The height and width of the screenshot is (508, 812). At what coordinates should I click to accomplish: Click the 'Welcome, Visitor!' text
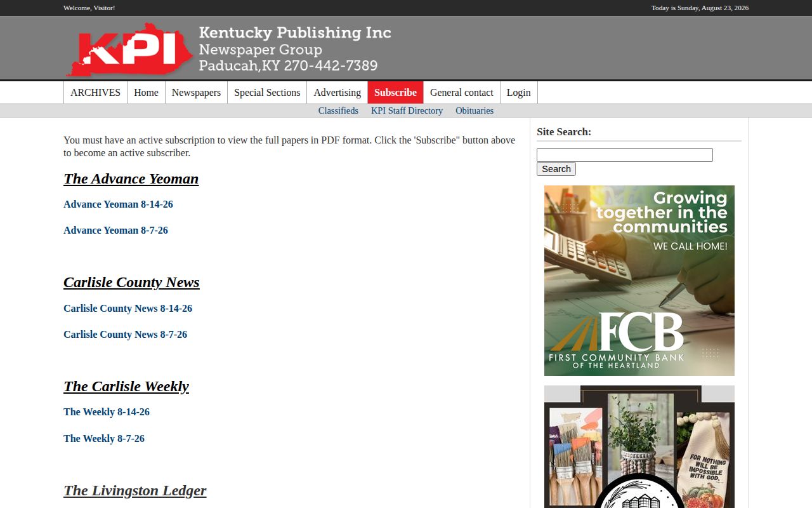point(89,8)
